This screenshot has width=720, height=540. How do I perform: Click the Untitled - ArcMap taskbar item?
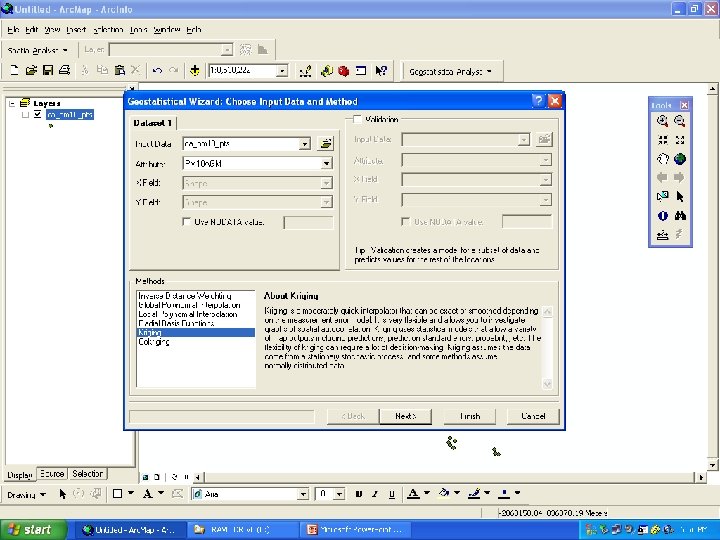pyautogui.click(x=129, y=530)
